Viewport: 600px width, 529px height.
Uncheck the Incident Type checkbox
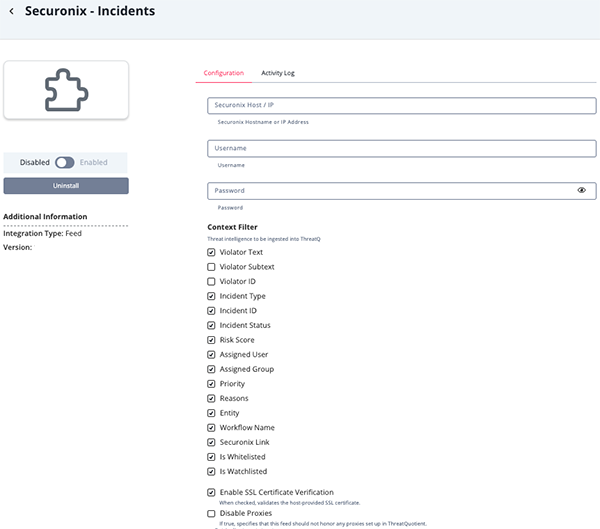point(211,296)
